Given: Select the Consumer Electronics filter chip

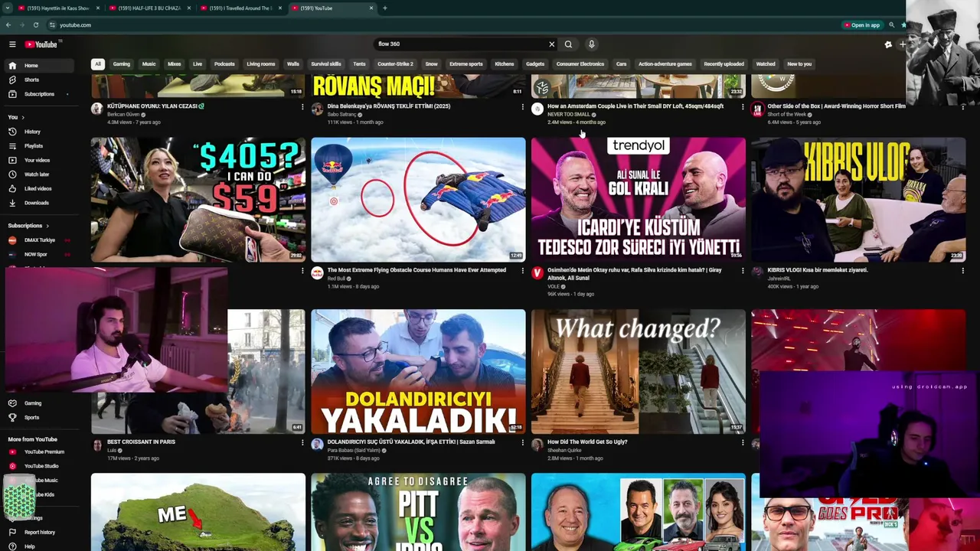Looking at the screenshot, I should coord(580,64).
